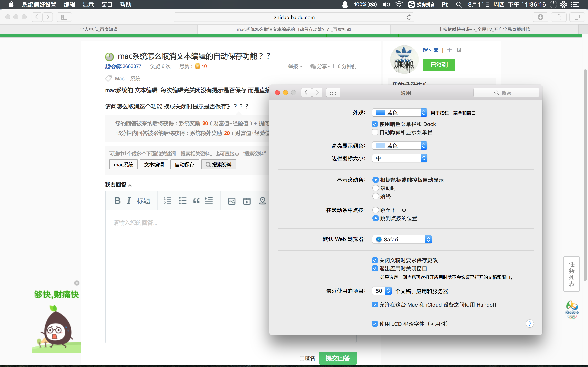Click the Italic formatting icon

129,201
